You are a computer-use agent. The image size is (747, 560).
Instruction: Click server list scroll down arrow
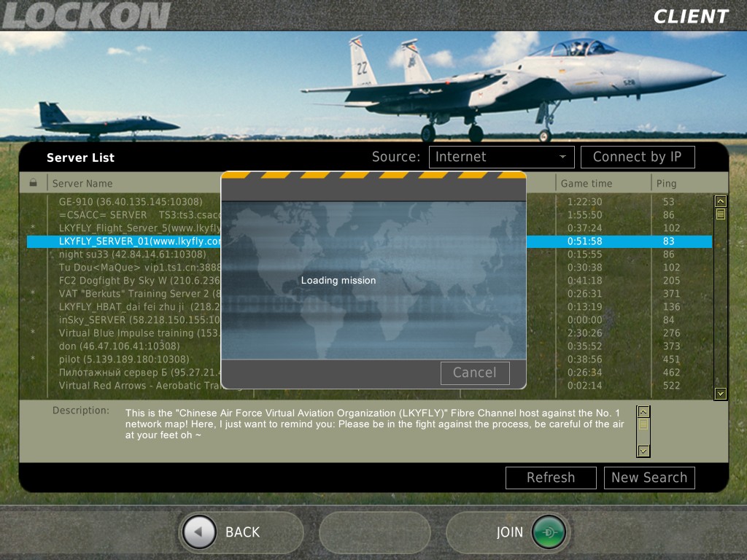point(720,393)
